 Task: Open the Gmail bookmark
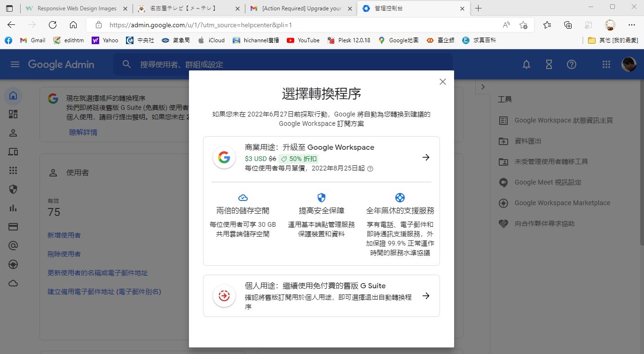(x=33, y=40)
